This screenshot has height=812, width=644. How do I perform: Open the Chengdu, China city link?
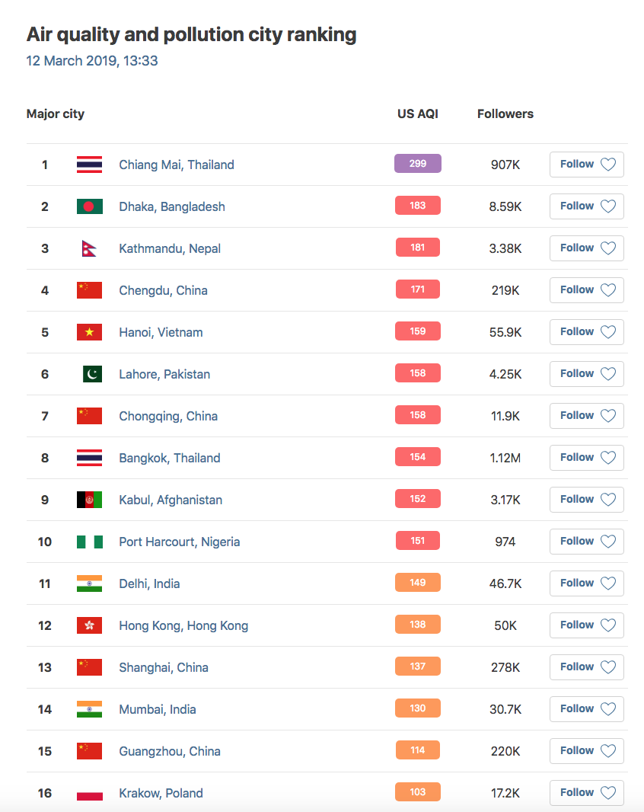point(163,290)
